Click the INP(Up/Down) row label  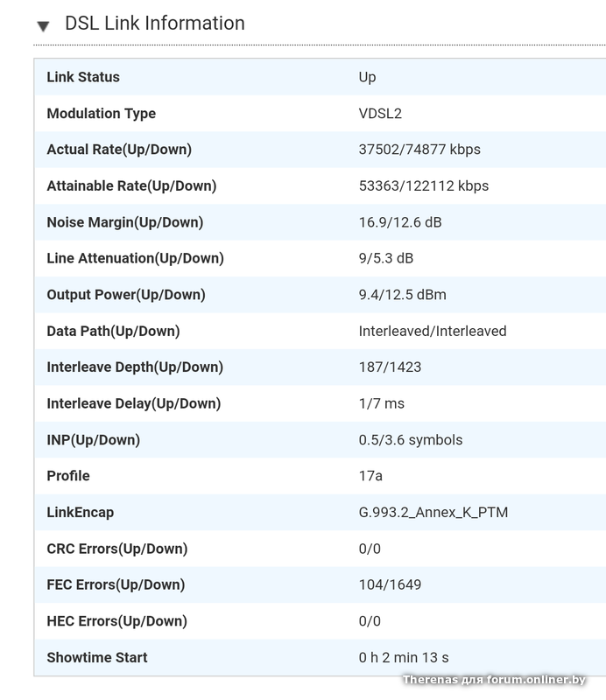click(93, 439)
